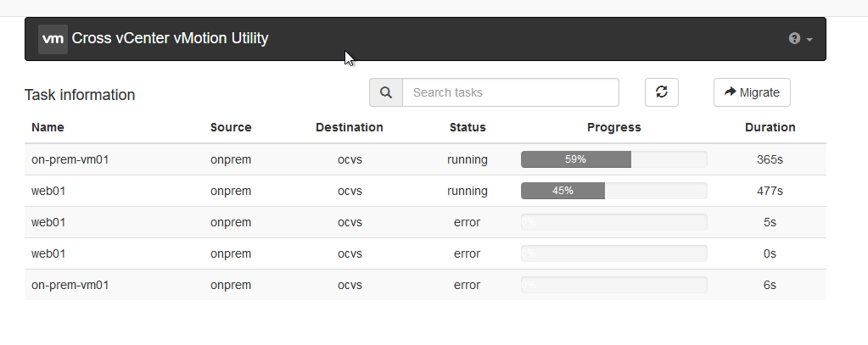
Task: Click the Task information heading
Action: (80, 95)
